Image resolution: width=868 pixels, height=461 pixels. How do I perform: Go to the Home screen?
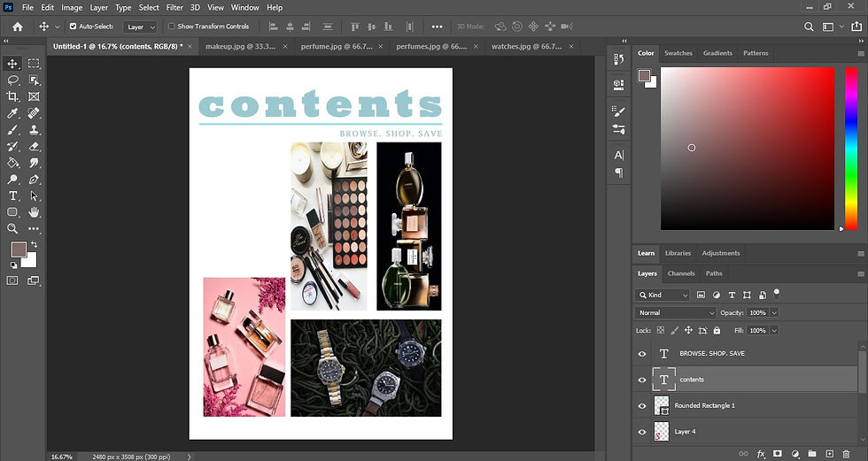(18, 27)
